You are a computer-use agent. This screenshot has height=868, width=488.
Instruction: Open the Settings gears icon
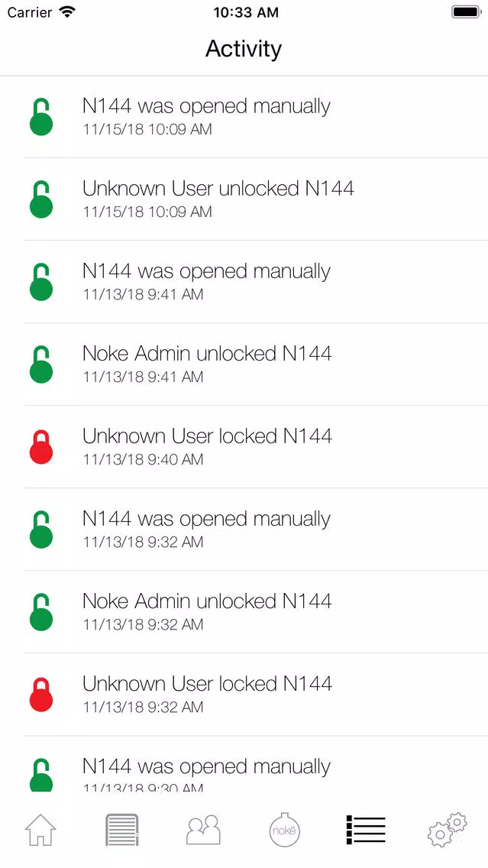(448, 829)
